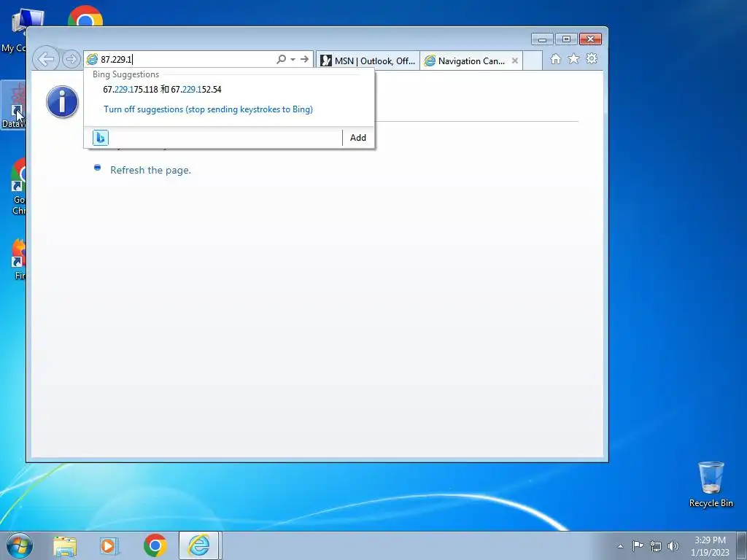Open the volume speaker tray icon
The height and width of the screenshot is (560, 747).
coord(673,546)
